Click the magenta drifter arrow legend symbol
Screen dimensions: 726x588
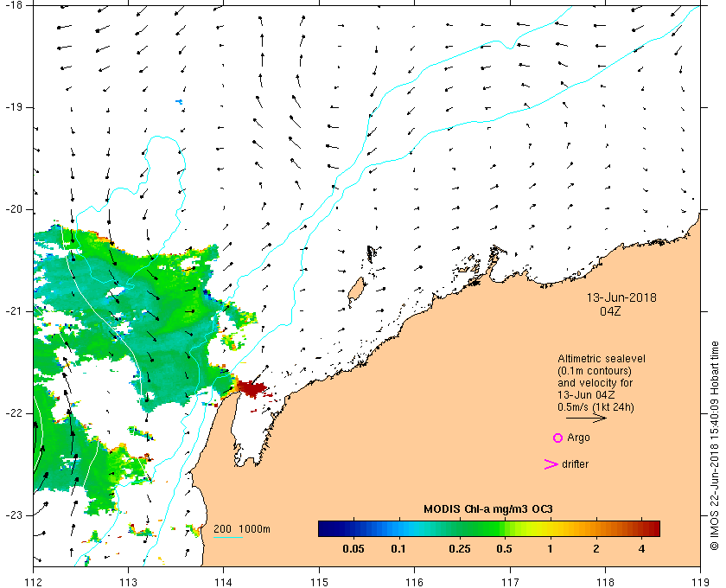click(x=551, y=464)
